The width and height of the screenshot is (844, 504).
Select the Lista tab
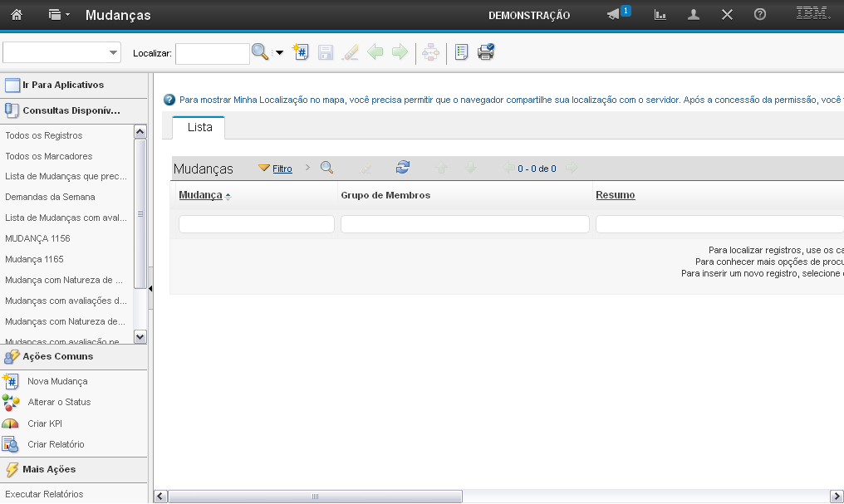point(199,128)
